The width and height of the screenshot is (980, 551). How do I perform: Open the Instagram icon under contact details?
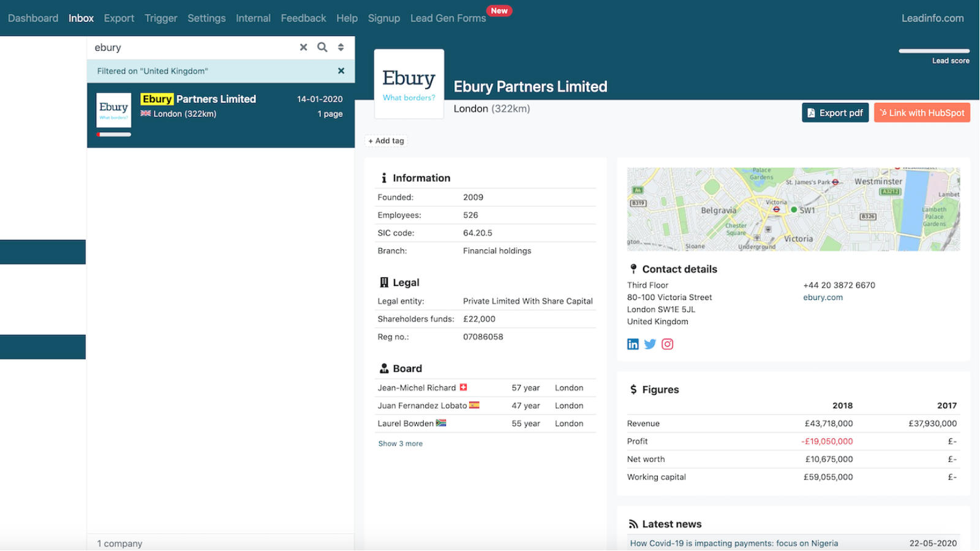667,344
